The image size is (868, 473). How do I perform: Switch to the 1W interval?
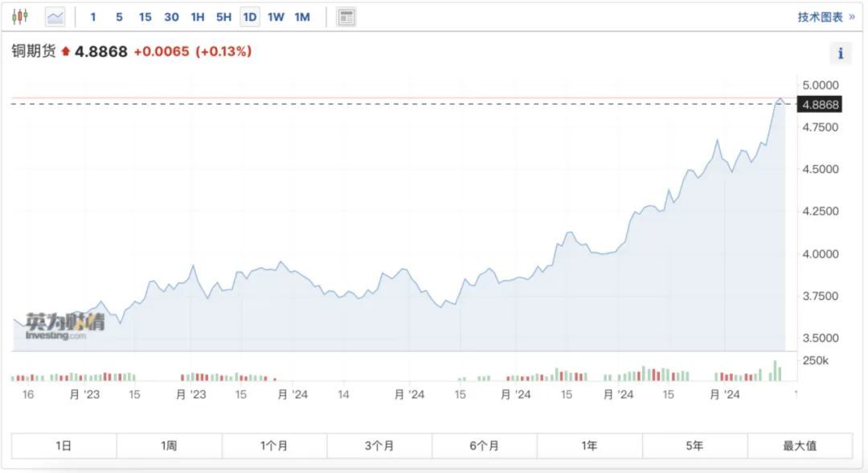(276, 17)
